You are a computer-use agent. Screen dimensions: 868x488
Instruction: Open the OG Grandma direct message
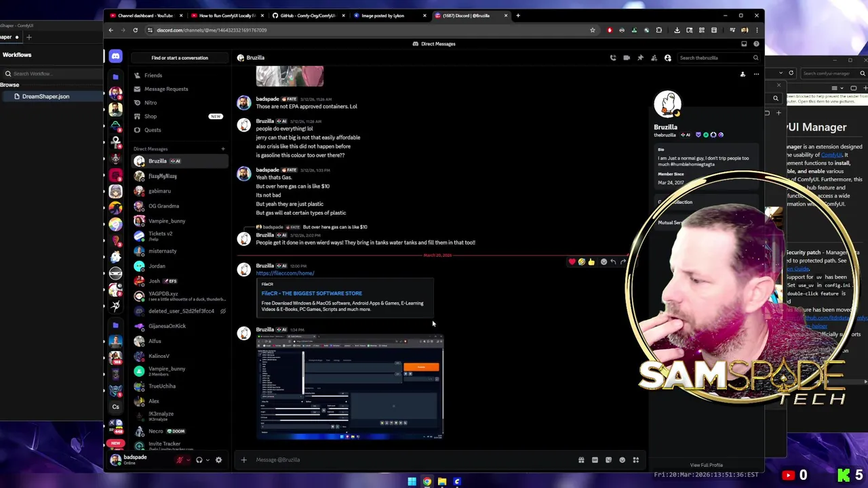coord(179,206)
